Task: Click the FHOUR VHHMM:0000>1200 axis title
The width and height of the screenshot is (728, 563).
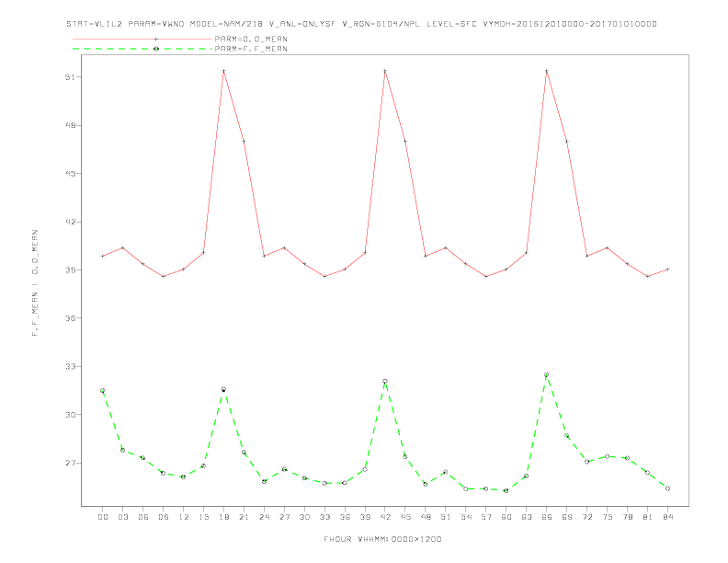Action: click(x=382, y=539)
